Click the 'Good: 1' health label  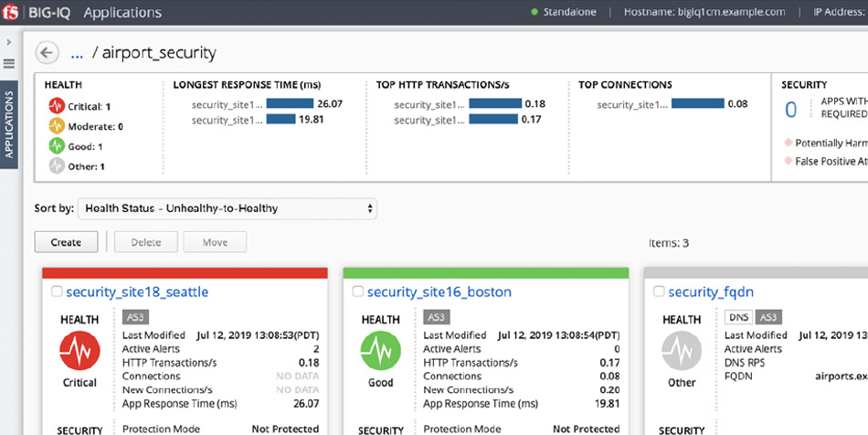pyautogui.click(x=85, y=146)
